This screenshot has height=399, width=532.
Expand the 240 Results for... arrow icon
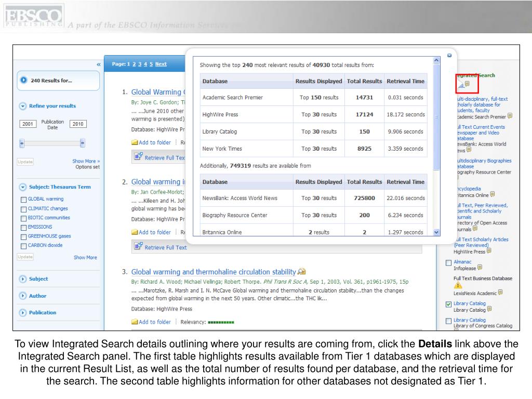pos(24,81)
